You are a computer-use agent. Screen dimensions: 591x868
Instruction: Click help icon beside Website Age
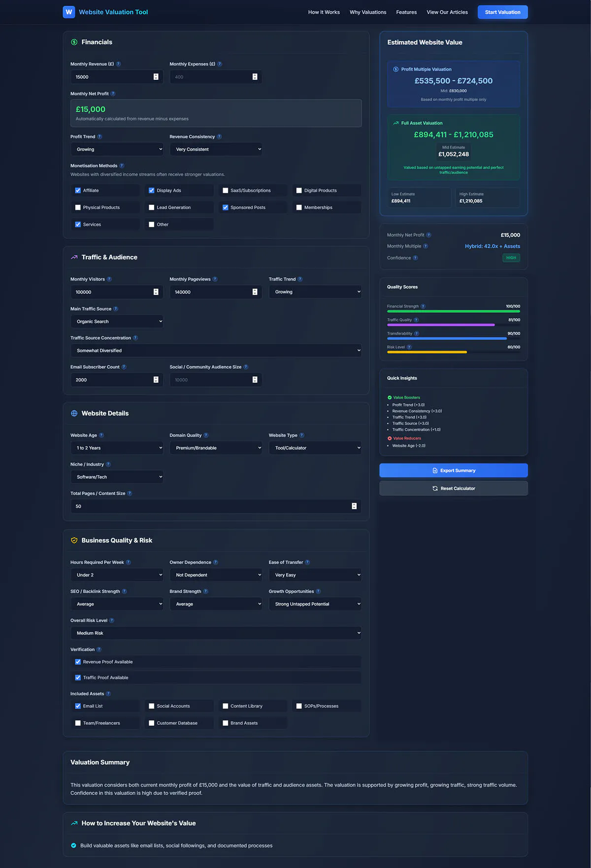tap(101, 435)
